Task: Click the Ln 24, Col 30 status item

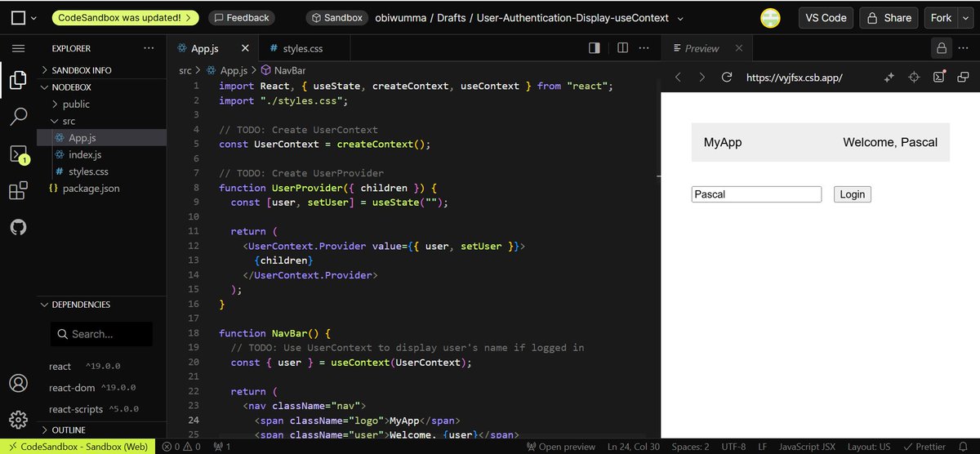Action: click(x=634, y=447)
